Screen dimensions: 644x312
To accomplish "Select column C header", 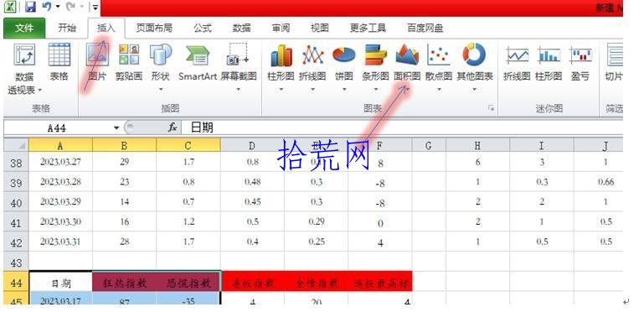I will click(x=188, y=145).
